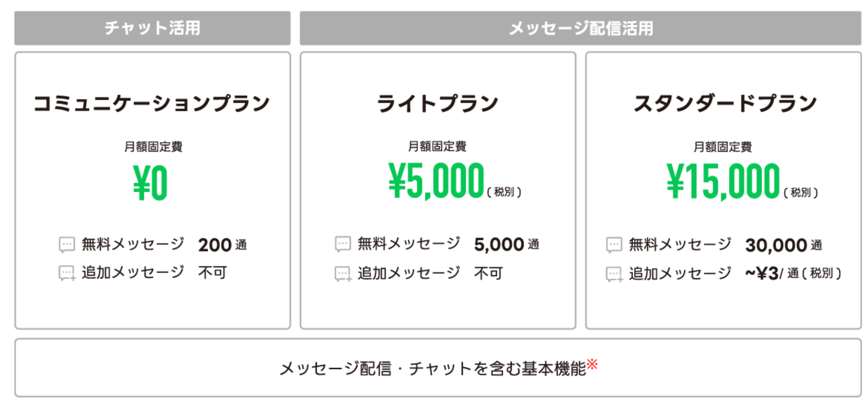Select the メッセージ配信活用 header tab
The width and height of the screenshot is (868, 405).
580,28
